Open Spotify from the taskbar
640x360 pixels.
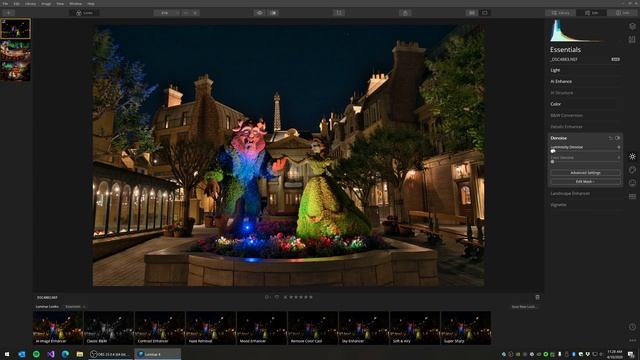(36, 354)
